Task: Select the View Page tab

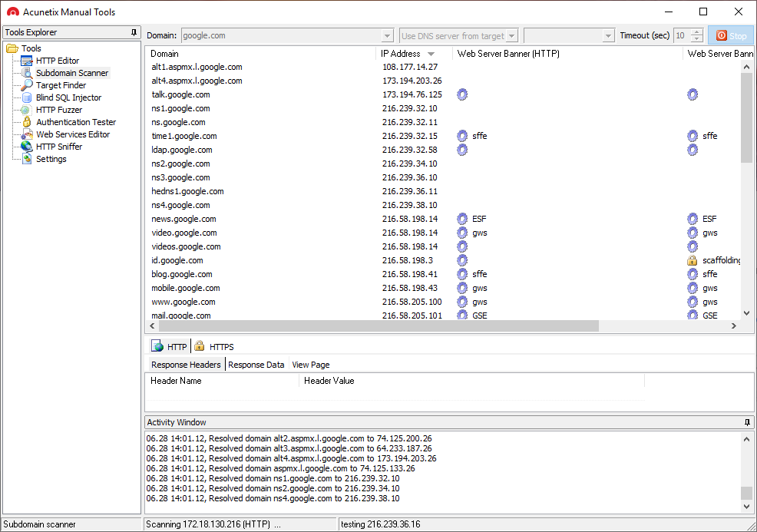Action: (x=311, y=365)
